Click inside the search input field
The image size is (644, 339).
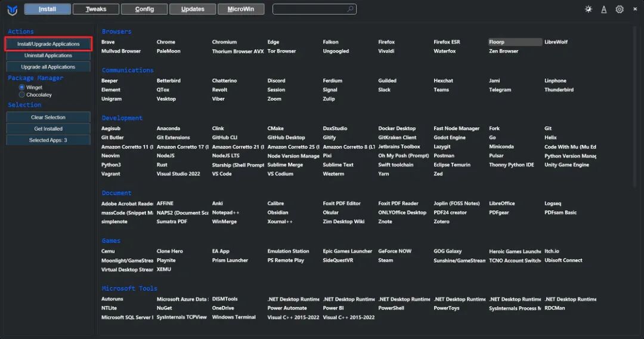coord(314,8)
